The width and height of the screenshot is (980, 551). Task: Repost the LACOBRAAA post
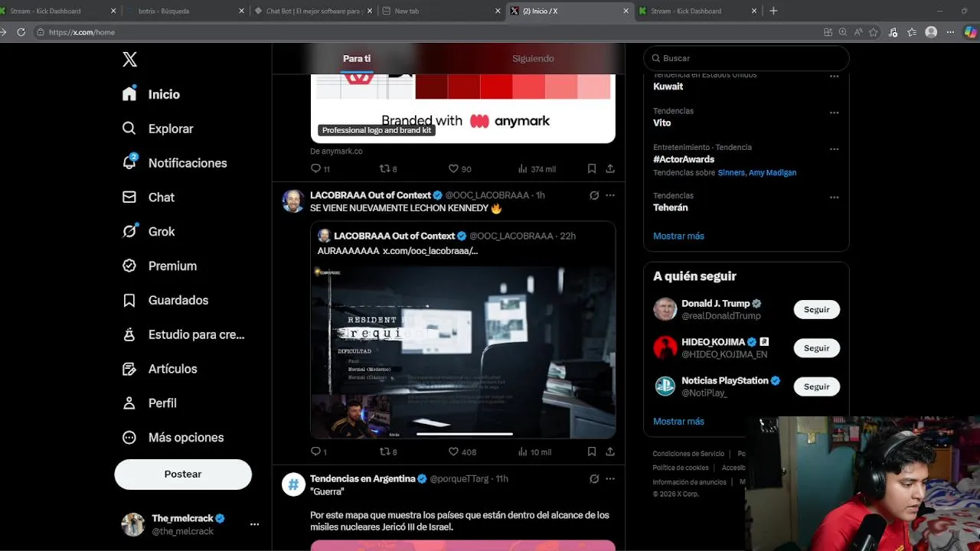pyautogui.click(x=388, y=452)
